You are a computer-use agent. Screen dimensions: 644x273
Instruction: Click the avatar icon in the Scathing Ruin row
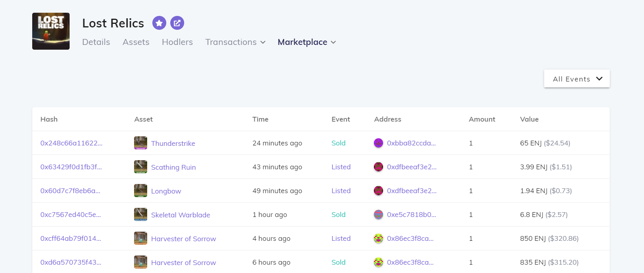click(x=378, y=167)
